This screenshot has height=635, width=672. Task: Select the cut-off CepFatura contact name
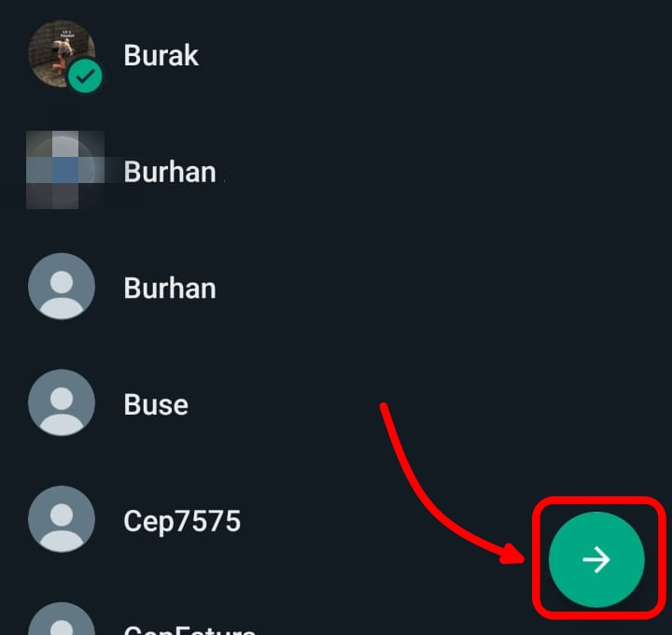pyautogui.click(x=189, y=629)
